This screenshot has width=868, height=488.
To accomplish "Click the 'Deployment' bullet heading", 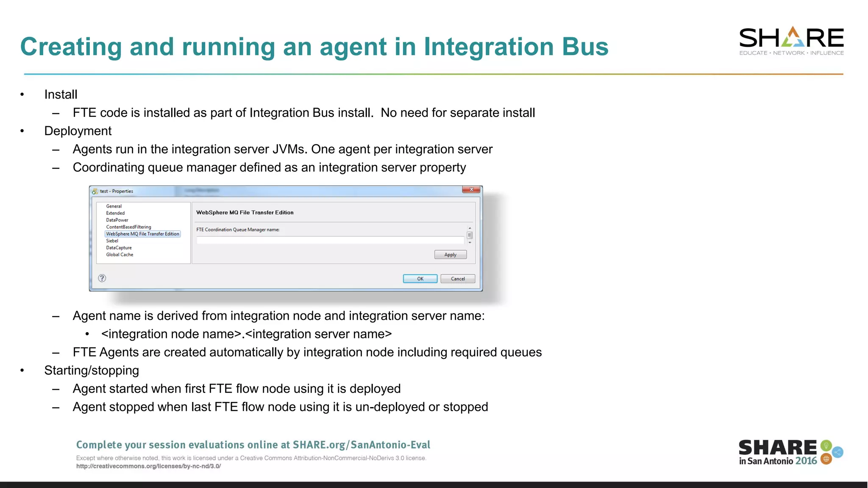I will [78, 131].
